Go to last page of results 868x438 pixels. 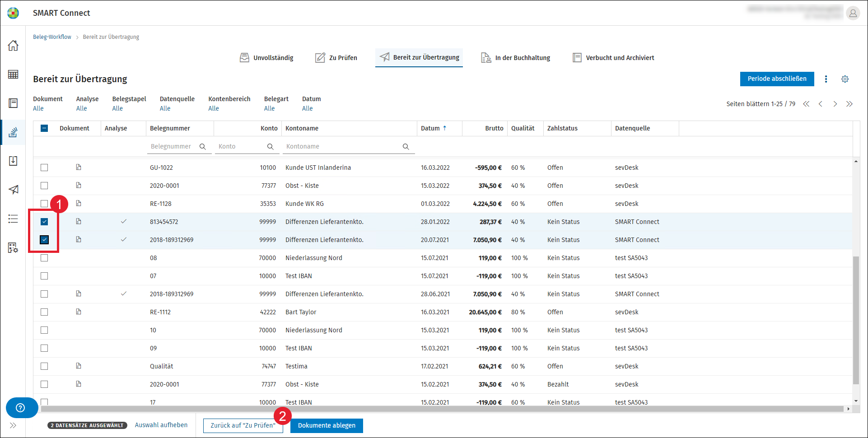pyautogui.click(x=849, y=104)
